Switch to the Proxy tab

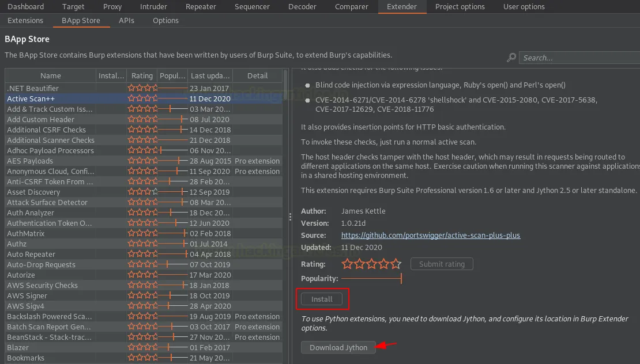point(112,7)
